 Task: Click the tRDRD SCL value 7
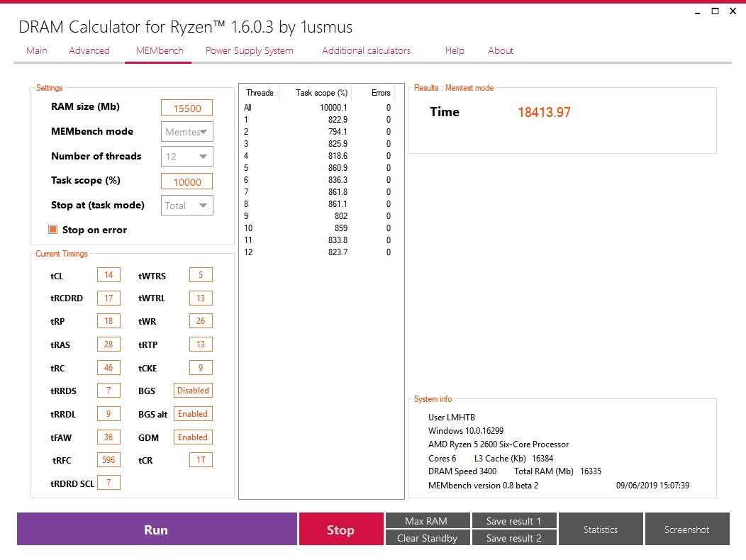point(108,483)
